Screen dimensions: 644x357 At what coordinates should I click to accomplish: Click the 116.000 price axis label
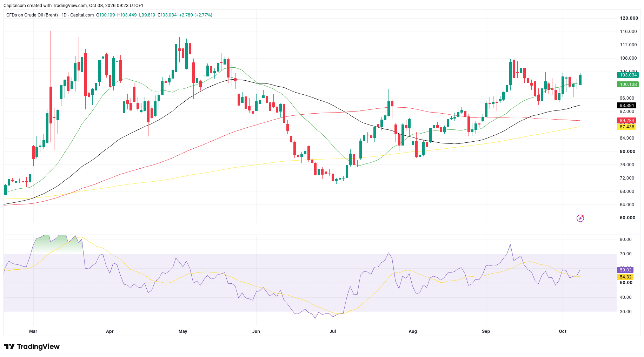tap(628, 32)
